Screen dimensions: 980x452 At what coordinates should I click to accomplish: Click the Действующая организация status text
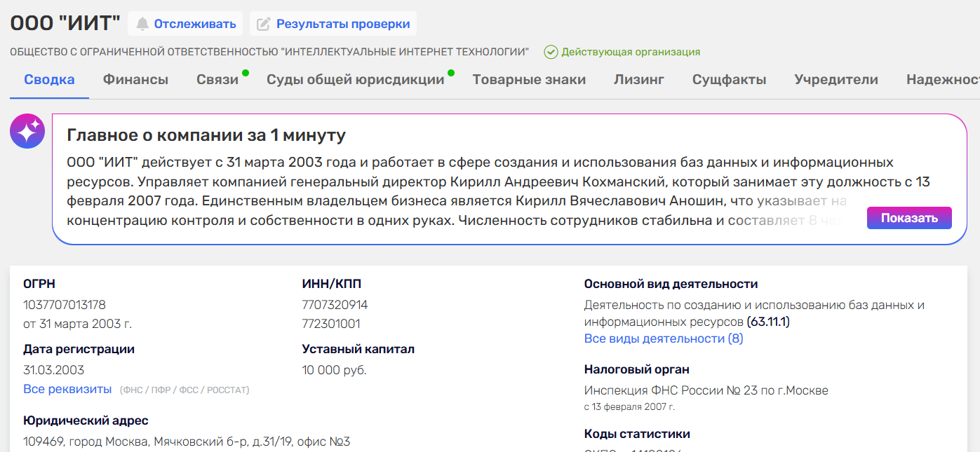point(631,52)
